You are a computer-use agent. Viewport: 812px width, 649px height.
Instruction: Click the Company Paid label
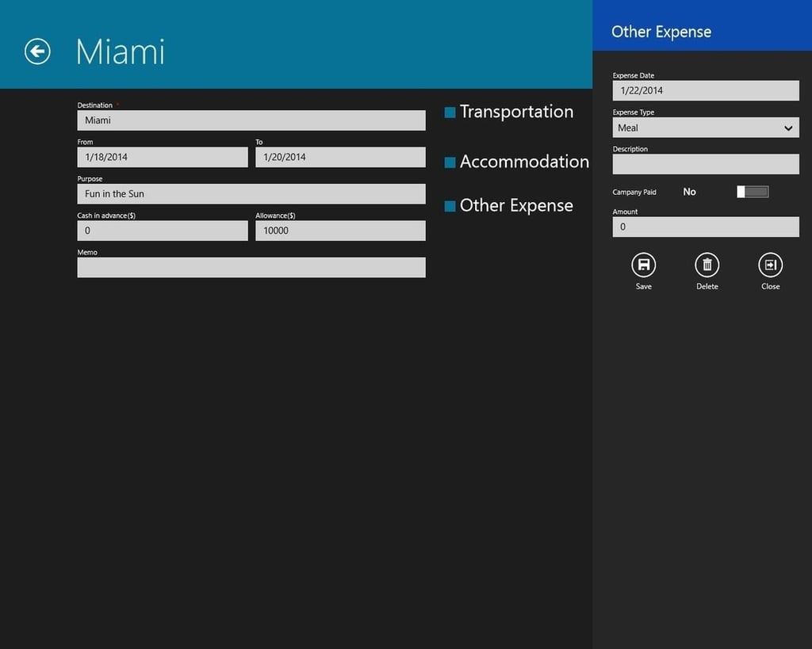(x=634, y=192)
